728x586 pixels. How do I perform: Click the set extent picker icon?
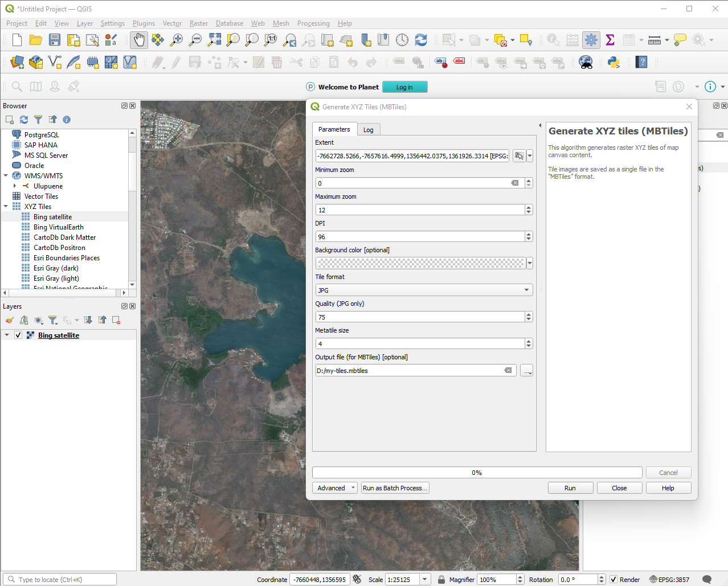[519, 156]
